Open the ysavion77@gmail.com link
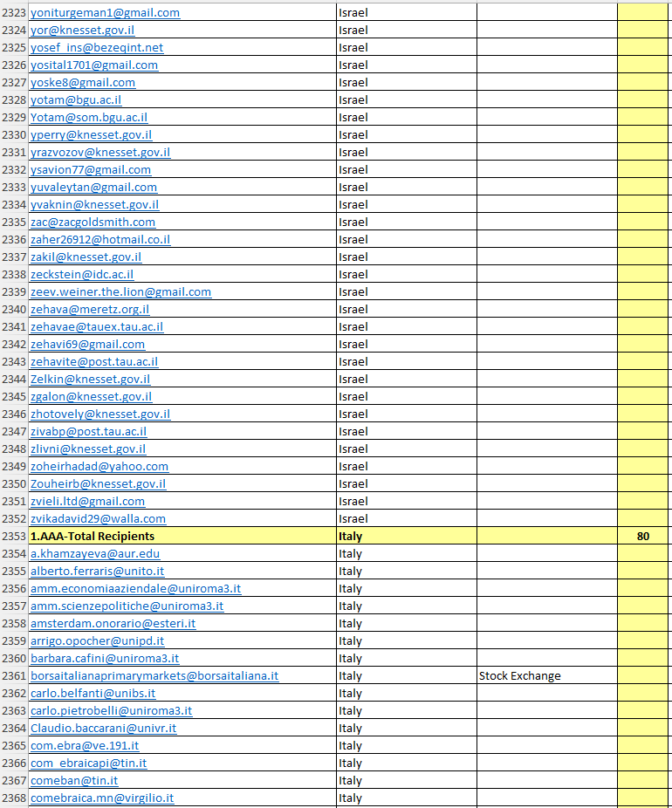The image size is (672, 808). pyautogui.click(x=91, y=170)
